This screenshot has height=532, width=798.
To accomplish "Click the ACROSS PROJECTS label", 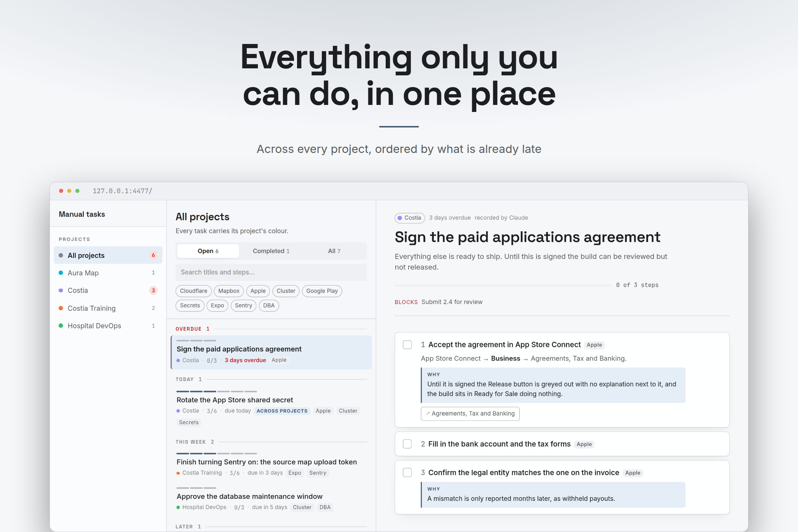I will tap(282, 411).
